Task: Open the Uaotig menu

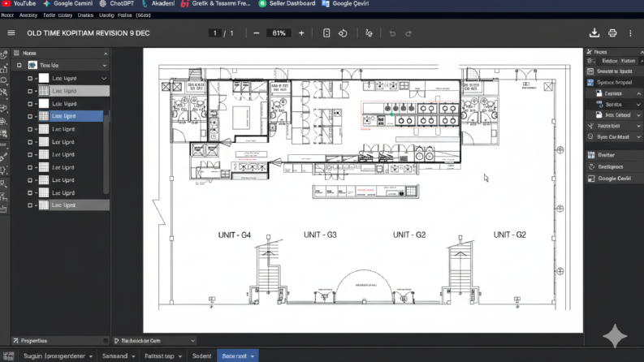Action: point(106,15)
